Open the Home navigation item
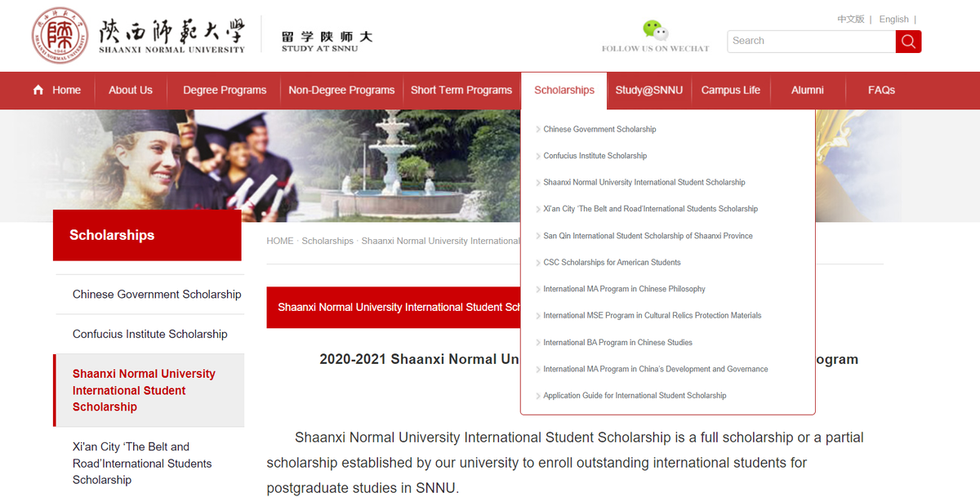The width and height of the screenshot is (980, 497). coord(66,90)
